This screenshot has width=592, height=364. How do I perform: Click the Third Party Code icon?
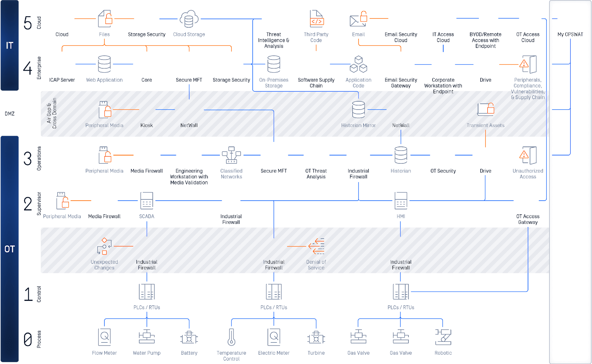[316, 19]
